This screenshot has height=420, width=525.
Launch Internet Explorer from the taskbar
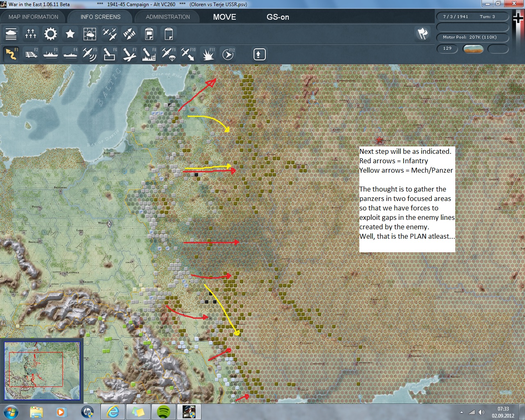113,412
